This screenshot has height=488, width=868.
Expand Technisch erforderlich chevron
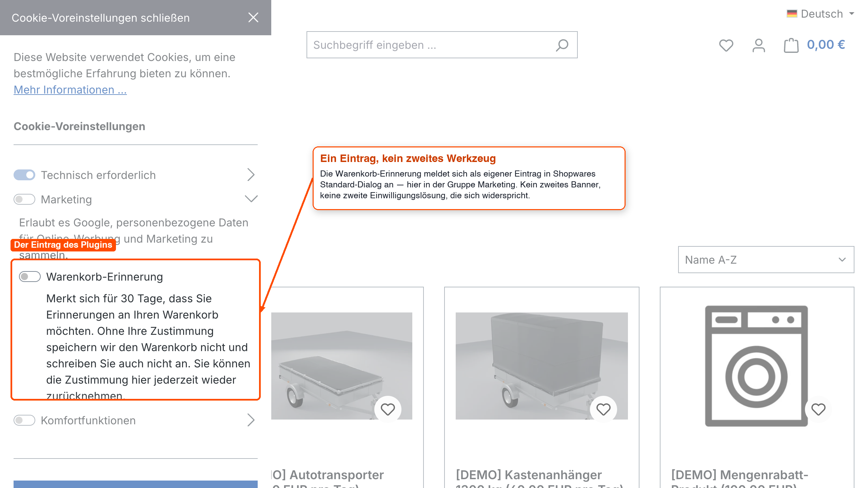click(x=251, y=175)
